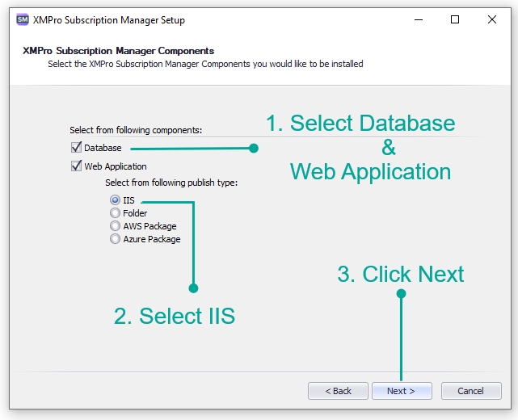Close the XMPro setup window

[492, 20]
